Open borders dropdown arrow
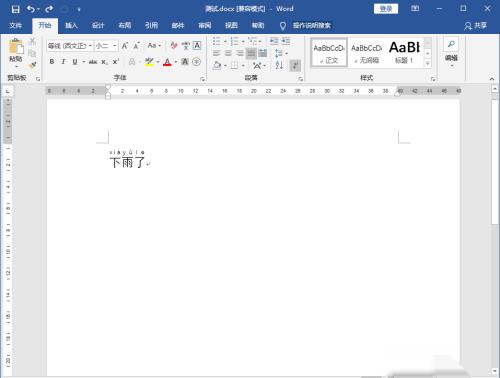Viewport: 500px width, 378px height. coord(243,65)
